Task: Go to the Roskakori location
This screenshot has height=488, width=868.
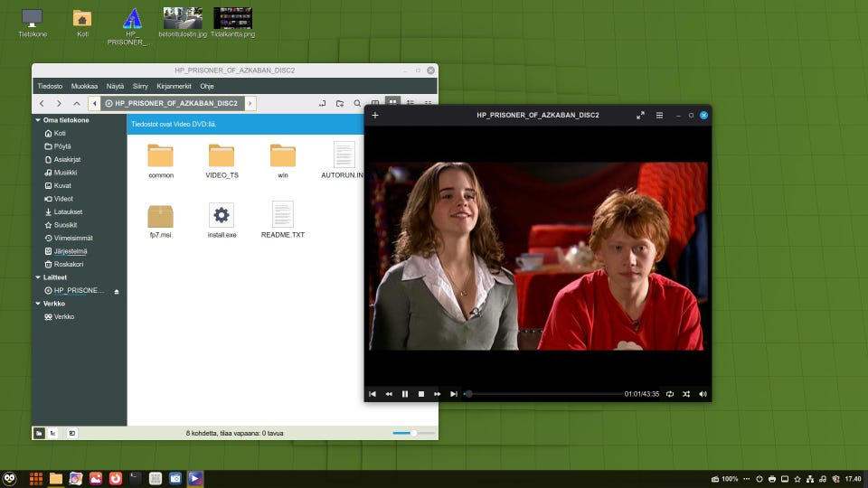Action: (x=69, y=264)
